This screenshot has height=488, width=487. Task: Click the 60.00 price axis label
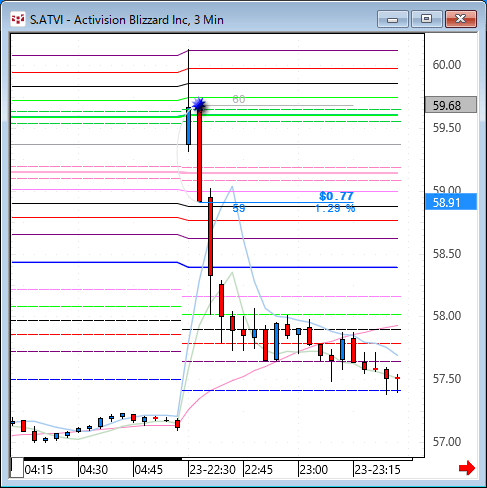[447, 65]
